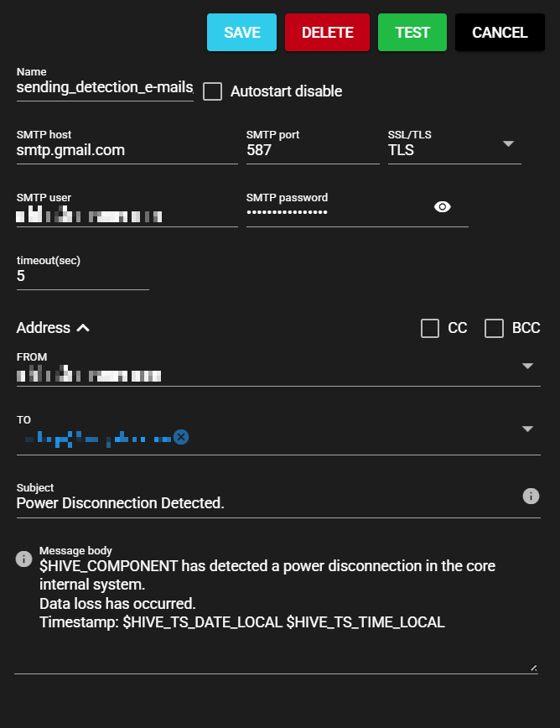
Task: Check the CC checkbox
Action: pos(430,328)
